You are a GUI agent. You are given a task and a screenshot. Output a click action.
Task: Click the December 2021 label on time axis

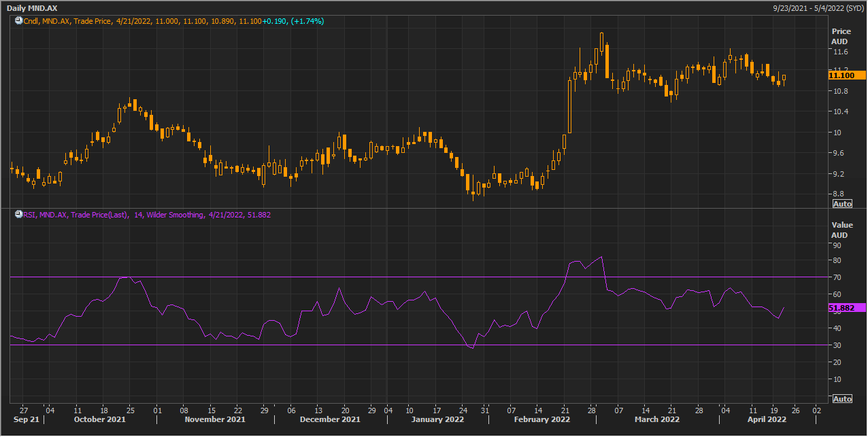click(329, 419)
